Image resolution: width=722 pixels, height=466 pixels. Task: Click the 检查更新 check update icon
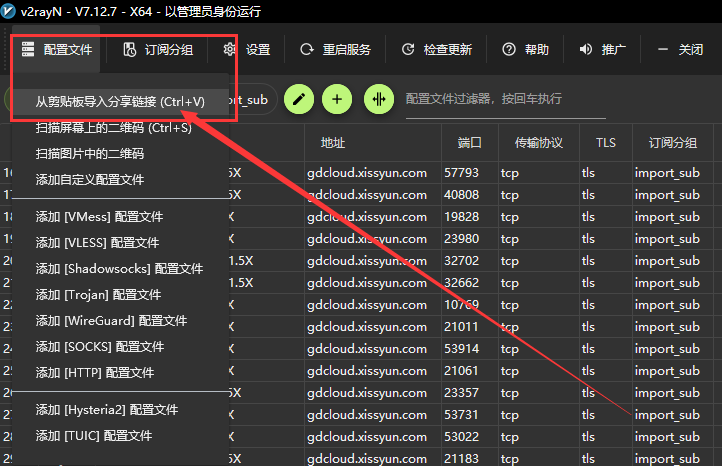coord(436,50)
